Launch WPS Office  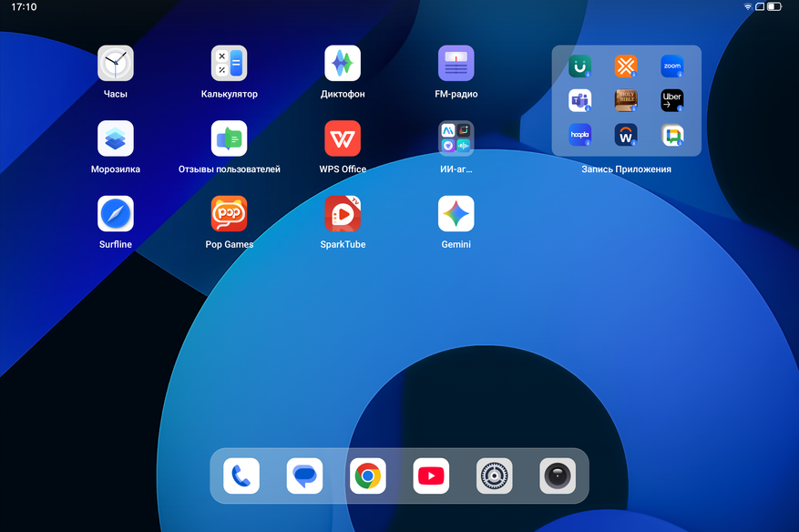point(343,138)
